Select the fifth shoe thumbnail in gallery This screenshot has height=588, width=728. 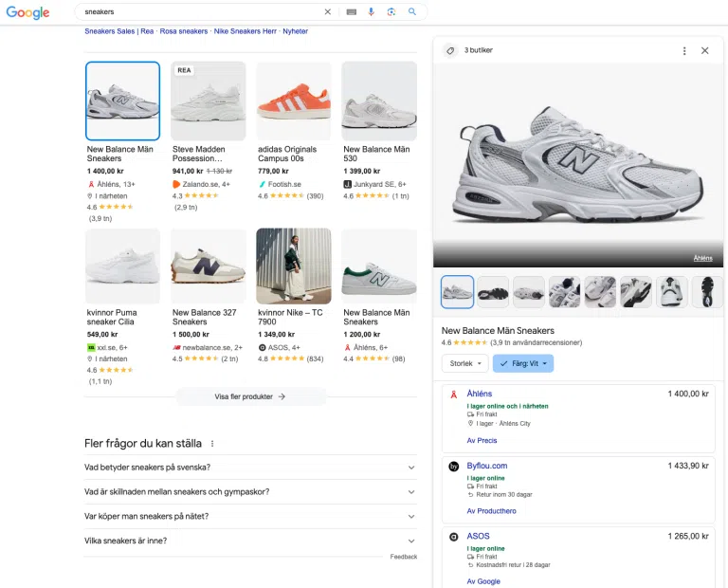[x=600, y=292]
